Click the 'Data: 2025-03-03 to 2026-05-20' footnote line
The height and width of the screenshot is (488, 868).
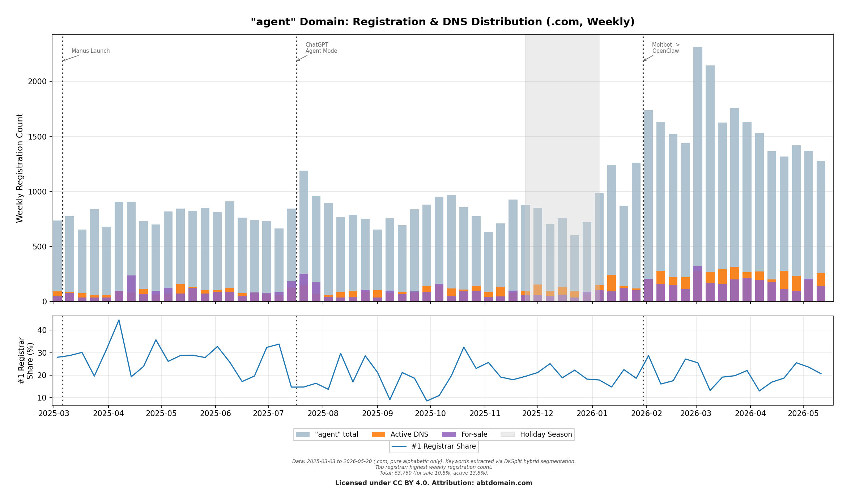point(434,462)
